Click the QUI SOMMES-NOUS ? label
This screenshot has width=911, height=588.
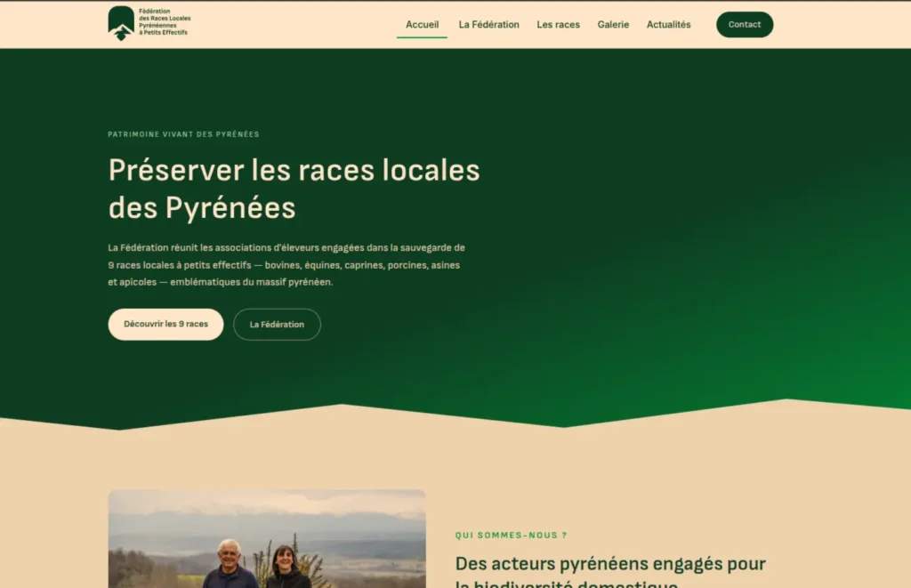pyautogui.click(x=512, y=536)
